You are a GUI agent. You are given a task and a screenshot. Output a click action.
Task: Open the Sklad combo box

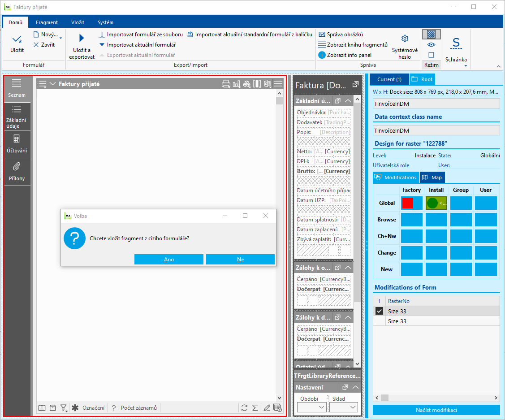tap(344, 407)
